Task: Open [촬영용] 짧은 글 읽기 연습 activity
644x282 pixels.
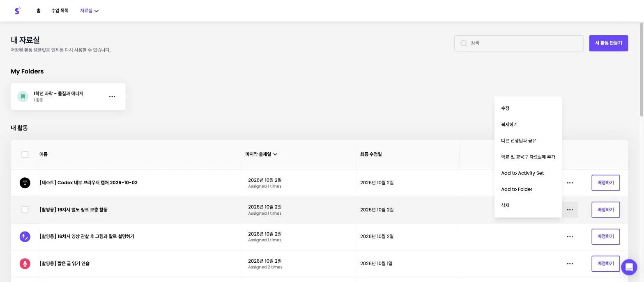Action: 64,264
